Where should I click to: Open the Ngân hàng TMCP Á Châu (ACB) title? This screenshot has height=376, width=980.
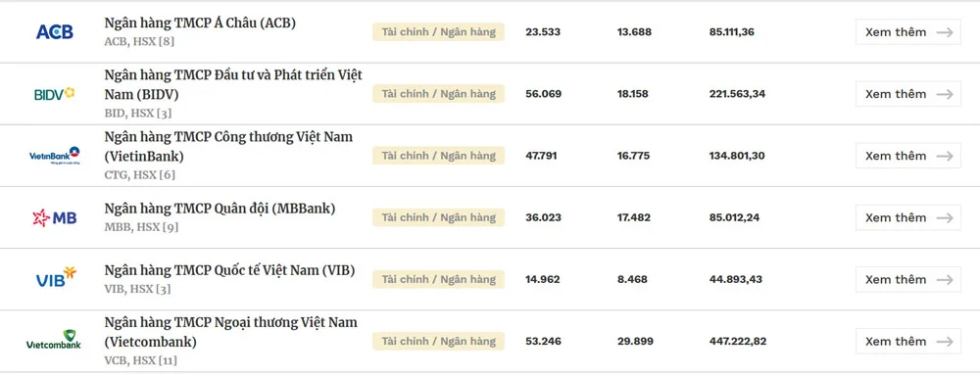point(200,23)
